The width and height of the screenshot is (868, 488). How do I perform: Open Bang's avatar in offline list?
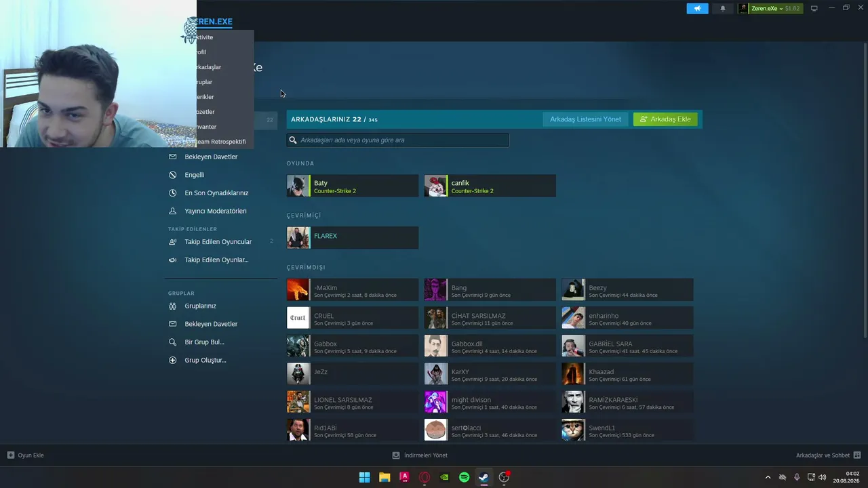coord(435,290)
